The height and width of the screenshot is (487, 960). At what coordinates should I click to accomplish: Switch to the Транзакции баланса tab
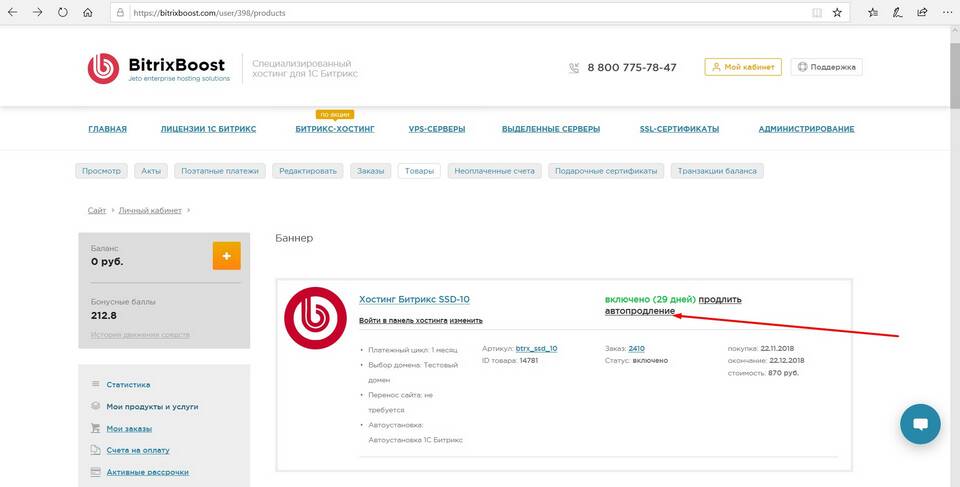pyautogui.click(x=717, y=171)
